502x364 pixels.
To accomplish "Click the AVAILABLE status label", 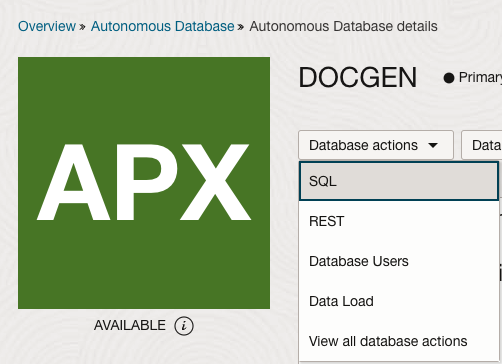I will coord(130,325).
